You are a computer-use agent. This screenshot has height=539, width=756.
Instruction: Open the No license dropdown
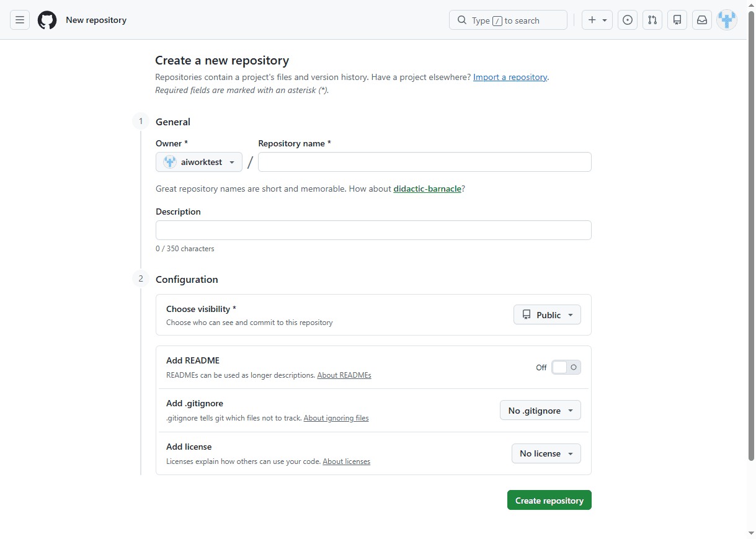546,453
